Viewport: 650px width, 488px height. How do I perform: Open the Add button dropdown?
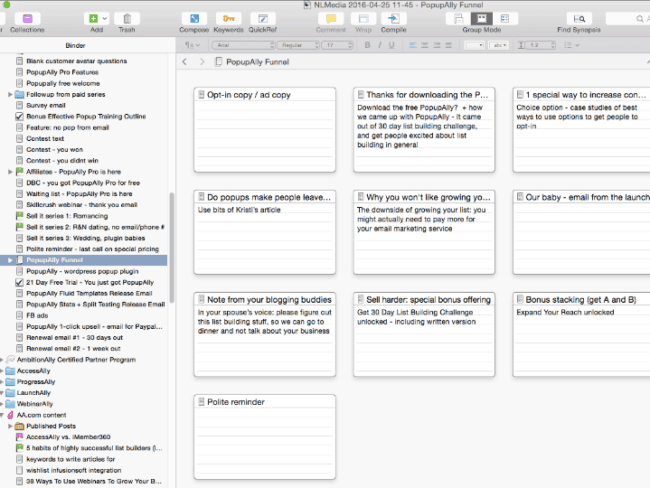click(x=103, y=18)
